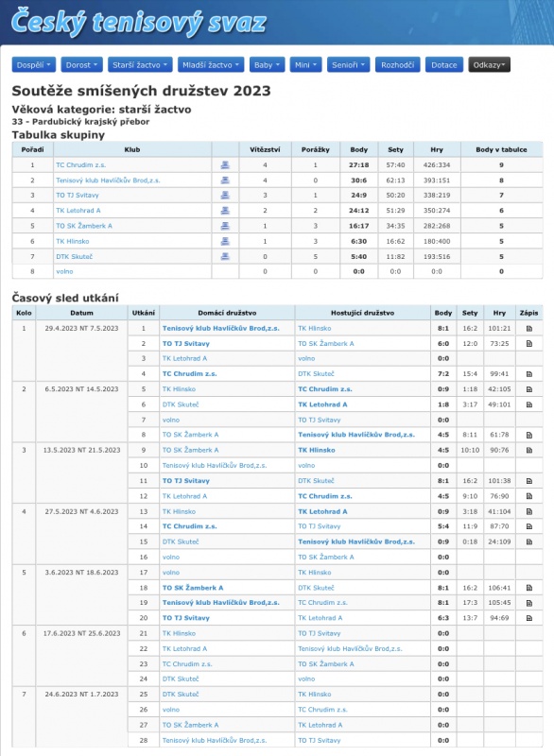
Task: Select heading Soutěže smíšených družstev 2023
Action: [x=141, y=91]
